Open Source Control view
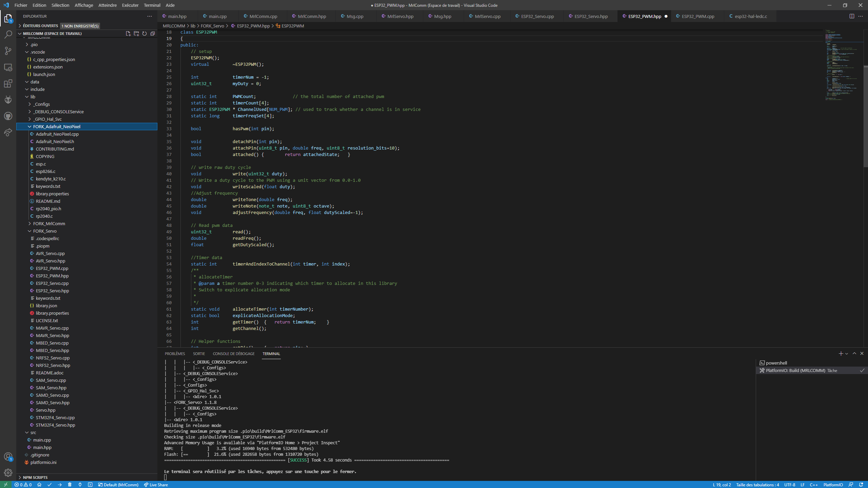The height and width of the screenshot is (488, 868). click(x=8, y=51)
